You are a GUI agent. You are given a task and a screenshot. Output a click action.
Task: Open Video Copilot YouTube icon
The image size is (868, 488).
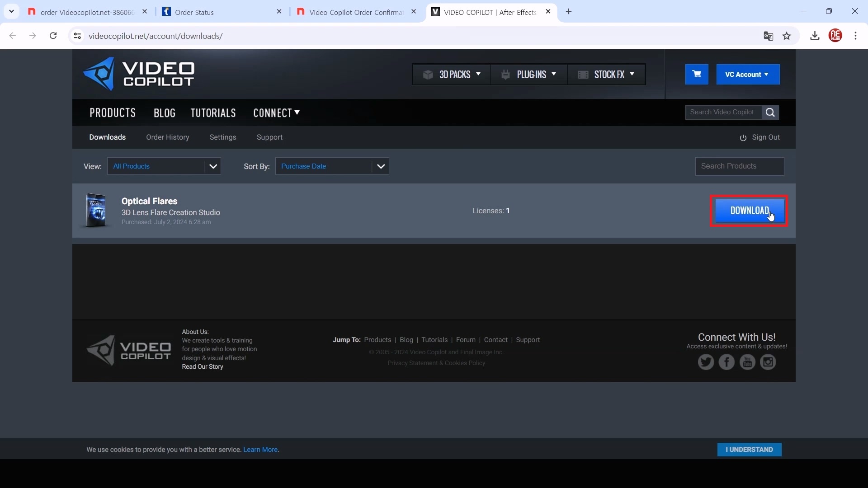coord(747,362)
